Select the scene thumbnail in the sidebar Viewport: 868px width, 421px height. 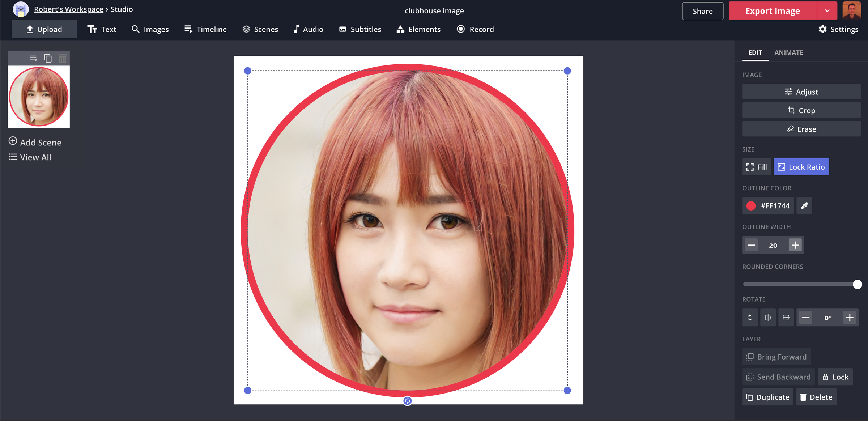pyautogui.click(x=38, y=96)
